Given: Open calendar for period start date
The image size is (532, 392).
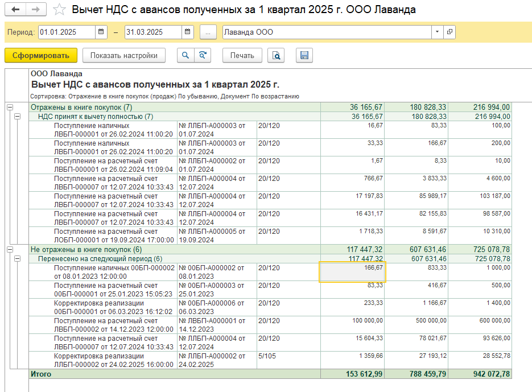Looking at the screenshot, I should point(101,32).
